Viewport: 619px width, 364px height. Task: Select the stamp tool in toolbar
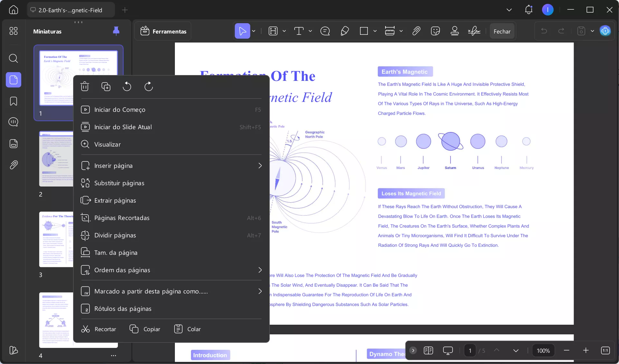point(454,31)
